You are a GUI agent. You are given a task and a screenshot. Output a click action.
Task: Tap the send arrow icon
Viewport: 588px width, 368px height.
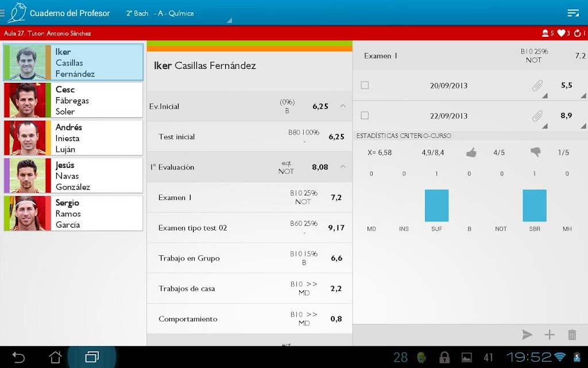click(527, 335)
